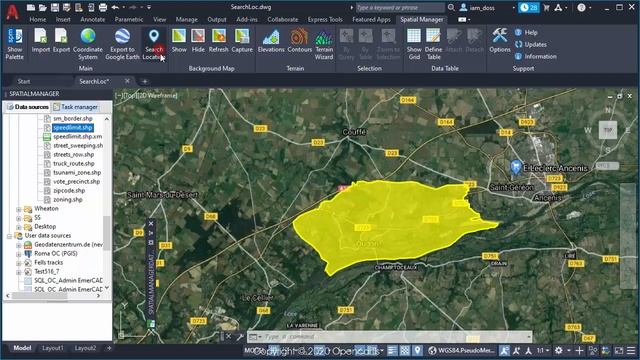Image resolution: width=640 pixels, height=360 pixels.
Task: Click Export to Google Earth
Action: (122, 44)
